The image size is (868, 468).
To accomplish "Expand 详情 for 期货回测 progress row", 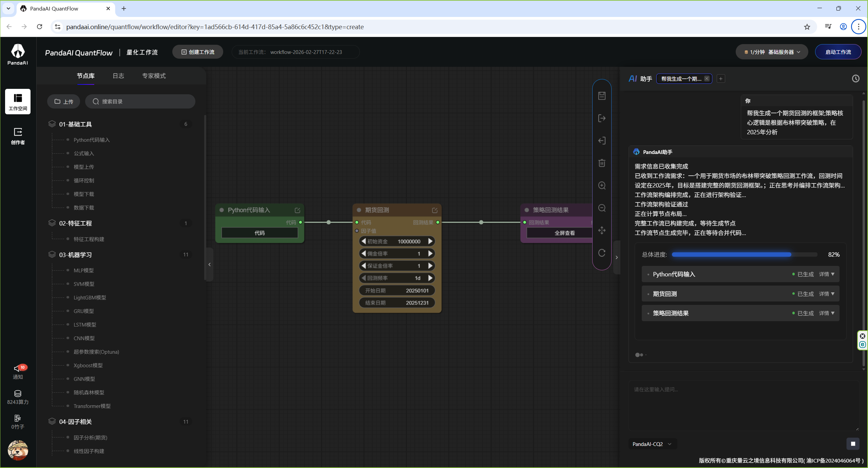I will [x=827, y=294].
